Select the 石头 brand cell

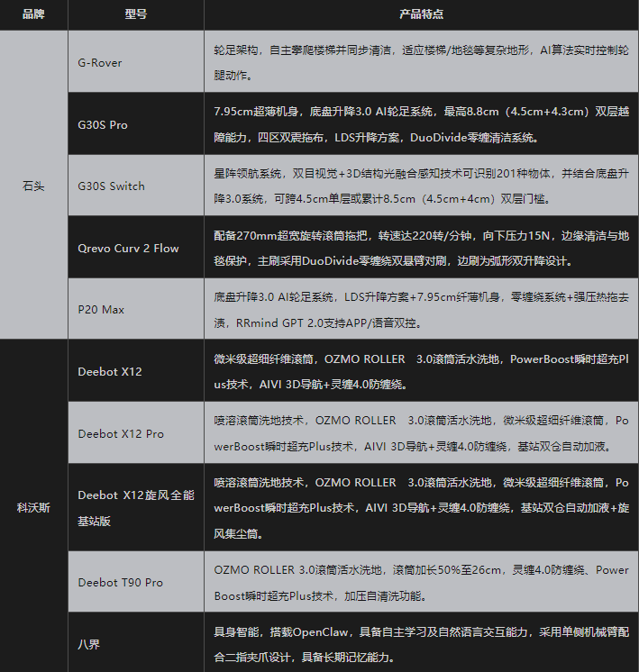[x=33, y=186]
